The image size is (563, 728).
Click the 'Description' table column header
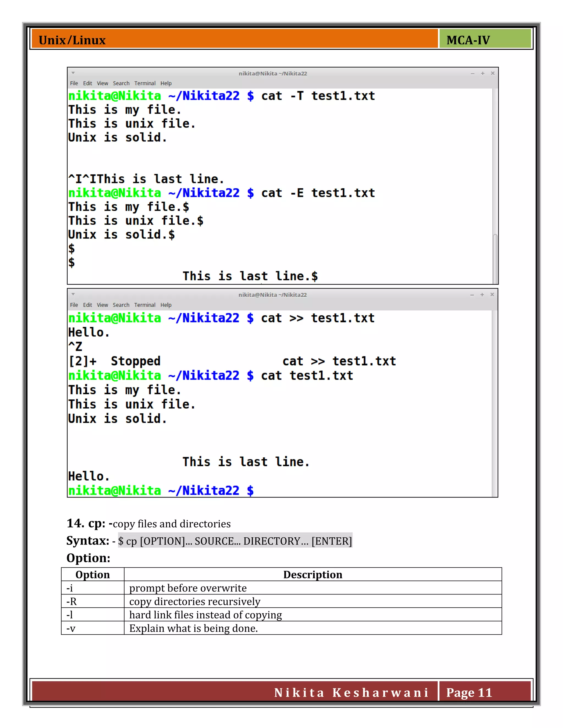tap(313, 575)
